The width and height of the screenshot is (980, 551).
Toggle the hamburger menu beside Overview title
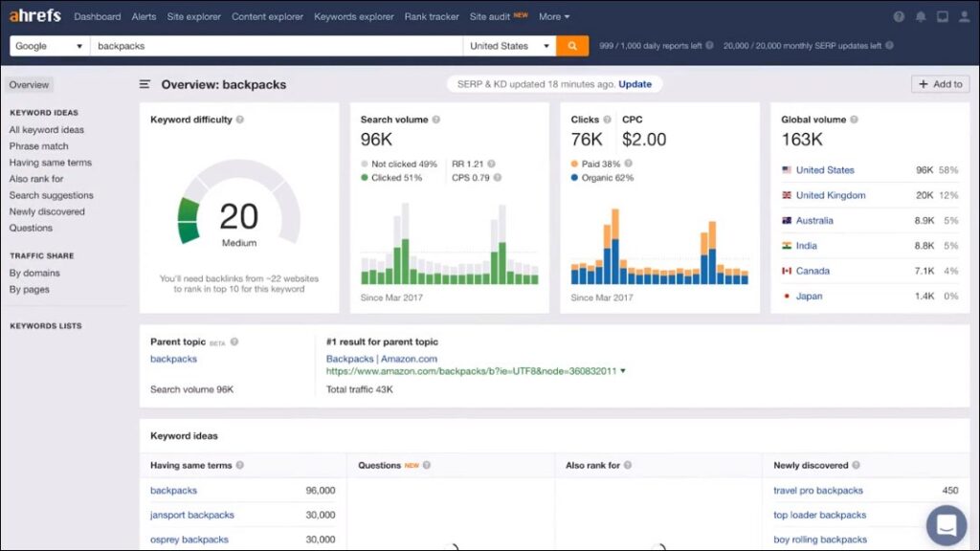tap(145, 85)
